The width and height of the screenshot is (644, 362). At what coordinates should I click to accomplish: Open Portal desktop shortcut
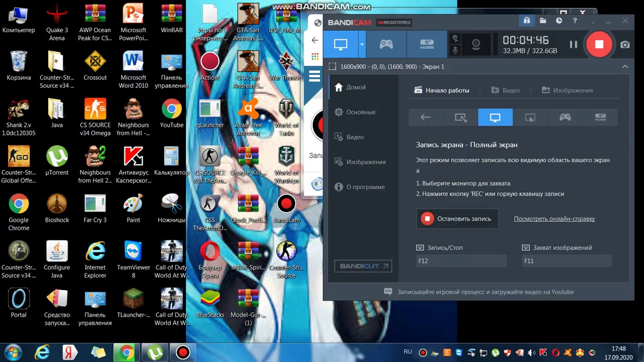(19, 302)
